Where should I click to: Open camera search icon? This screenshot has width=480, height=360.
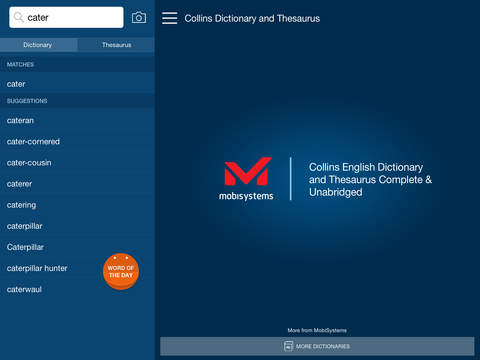pyautogui.click(x=139, y=18)
